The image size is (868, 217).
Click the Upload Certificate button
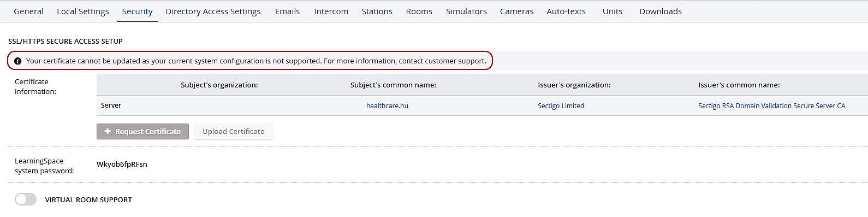233,131
